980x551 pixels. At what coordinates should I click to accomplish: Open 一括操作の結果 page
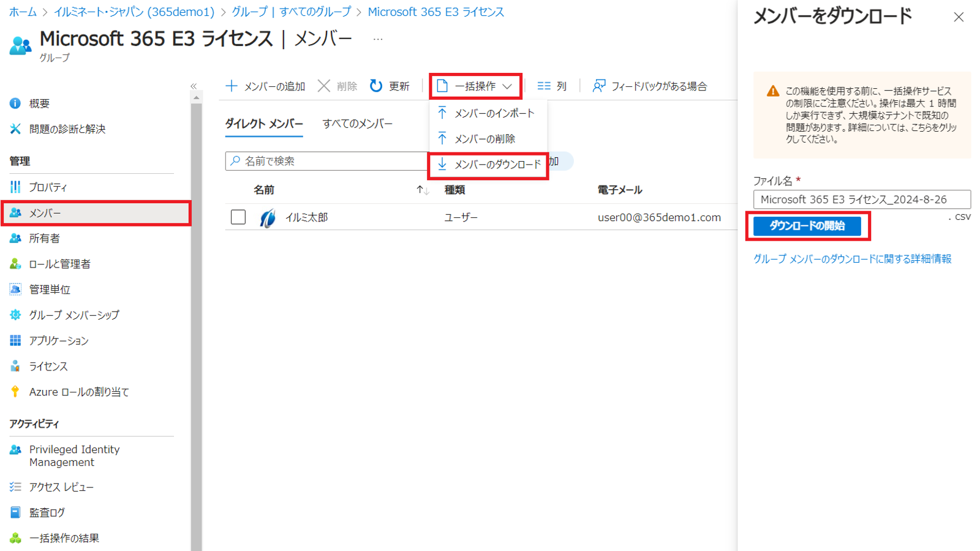tap(64, 538)
